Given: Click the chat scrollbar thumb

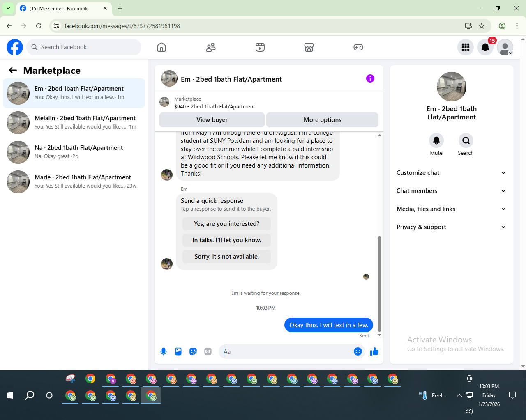Looking at the screenshot, I should [x=379, y=284].
